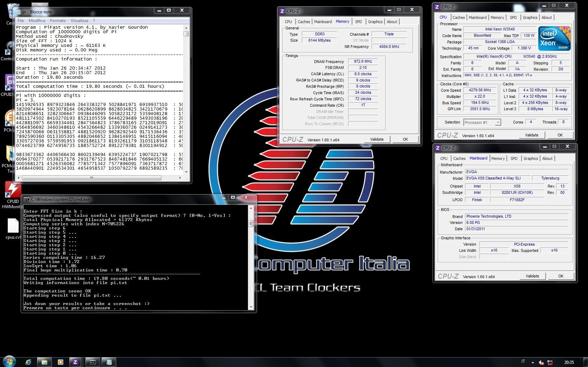
Task: Open SPD tab in Memory CPU-Z window
Action: 358,22
